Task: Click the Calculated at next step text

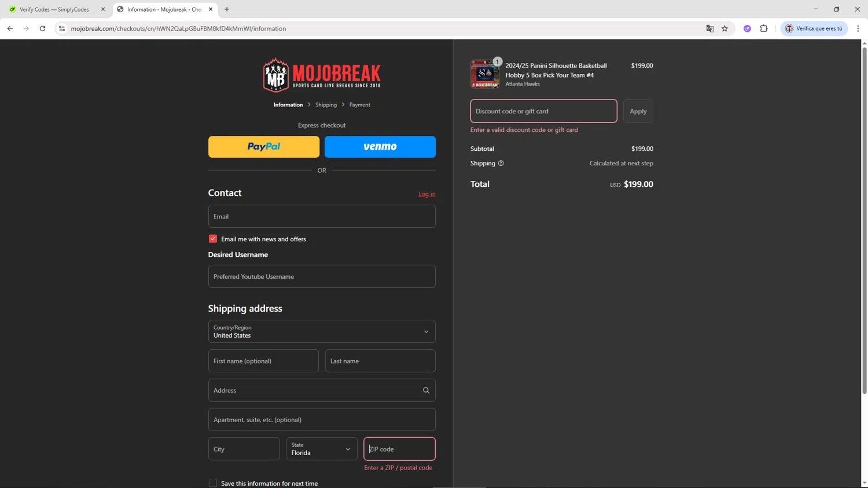Action: pyautogui.click(x=621, y=163)
